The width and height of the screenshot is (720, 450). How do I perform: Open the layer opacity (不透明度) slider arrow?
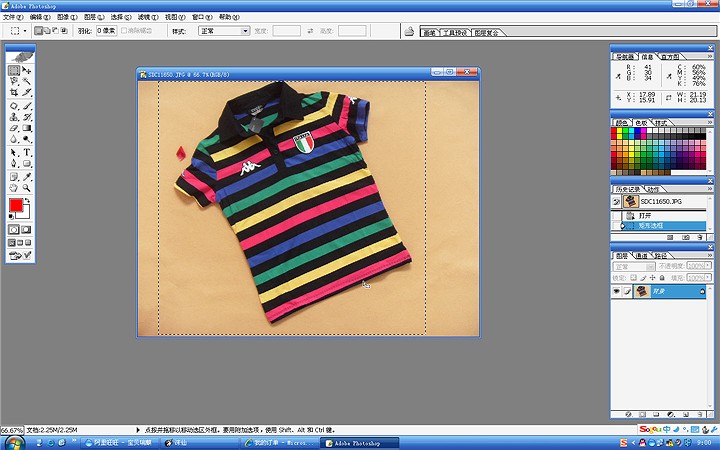coord(709,266)
